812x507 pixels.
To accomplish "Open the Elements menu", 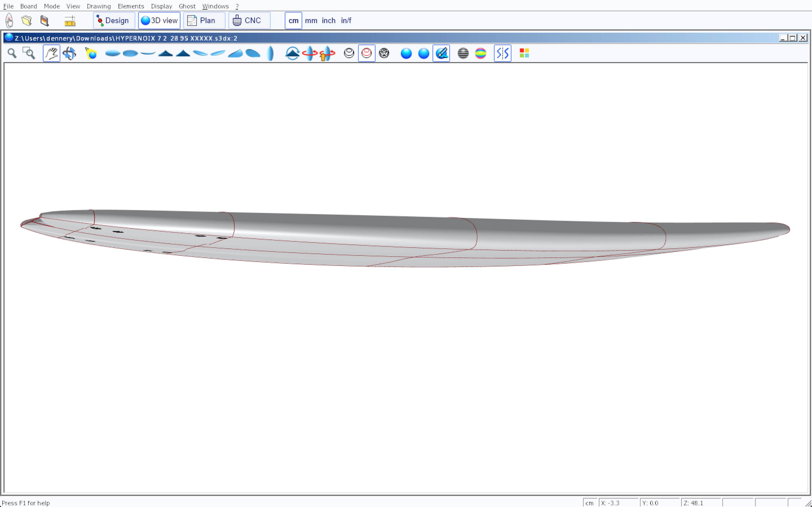I will click(x=131, y=6).
